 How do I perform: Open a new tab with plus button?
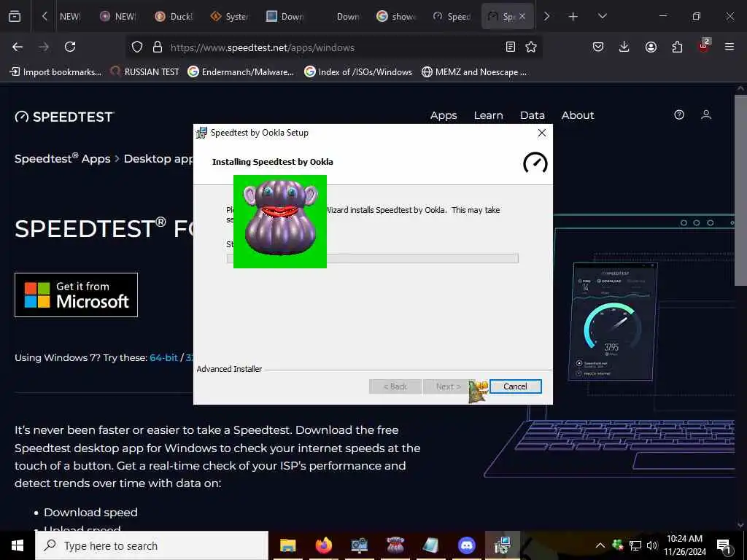tap(573, 17)
